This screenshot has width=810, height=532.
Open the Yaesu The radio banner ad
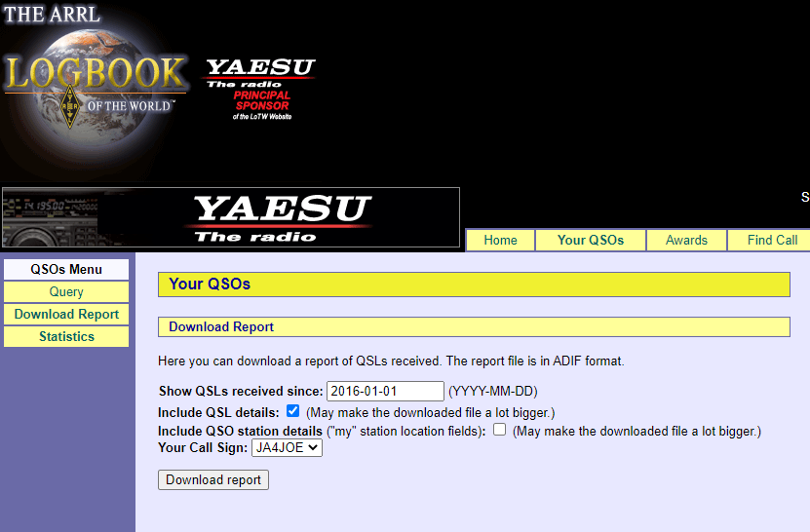tap(231, 217)
